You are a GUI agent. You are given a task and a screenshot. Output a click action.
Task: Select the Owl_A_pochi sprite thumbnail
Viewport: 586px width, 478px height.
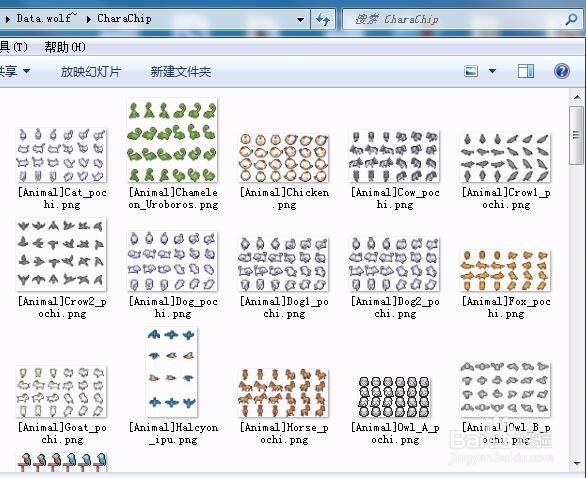pyautogui.click(x=394, y=397)
